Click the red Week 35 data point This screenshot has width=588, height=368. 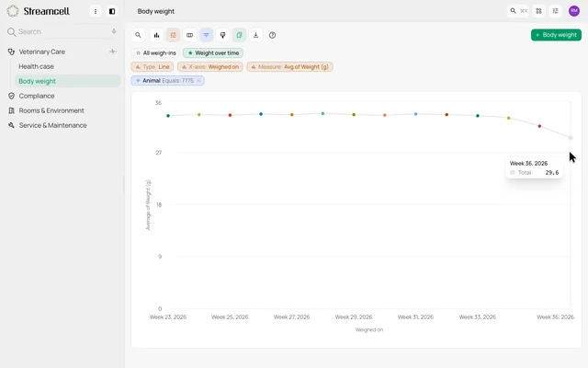(539, 126)
